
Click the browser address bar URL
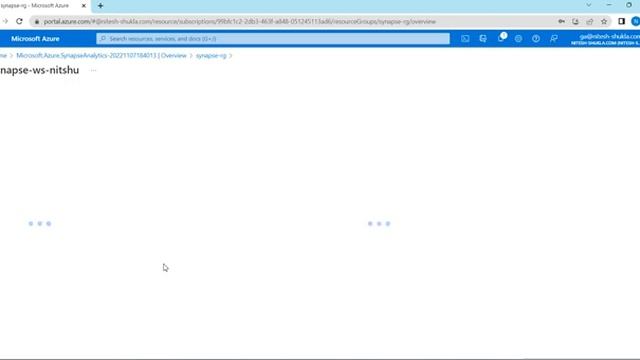pyautogui.click(x=240, y=22)
